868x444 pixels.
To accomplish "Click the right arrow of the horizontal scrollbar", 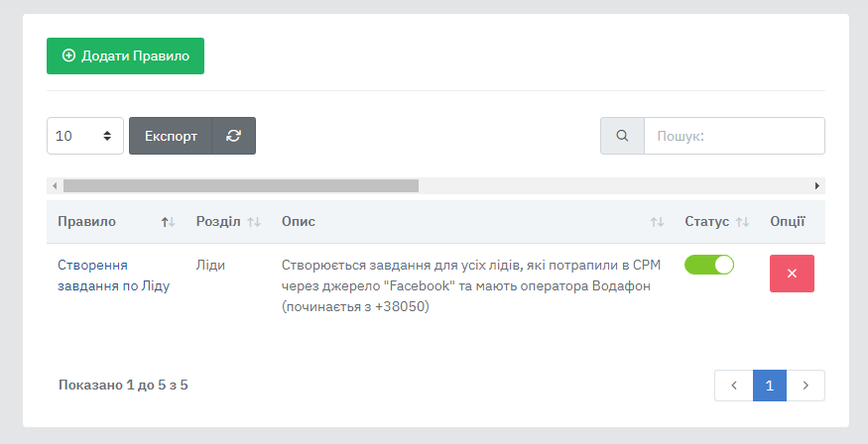I will tap(817, 185).
